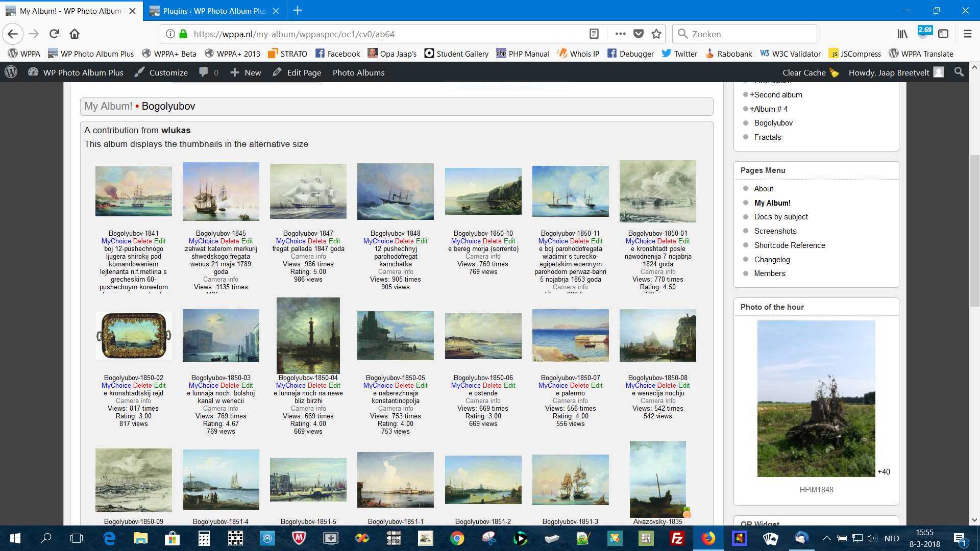Viewport: 980px width, 551px height.
Task: Open Bogolyubov-1841 thumbnail
Action: point(134,191)
